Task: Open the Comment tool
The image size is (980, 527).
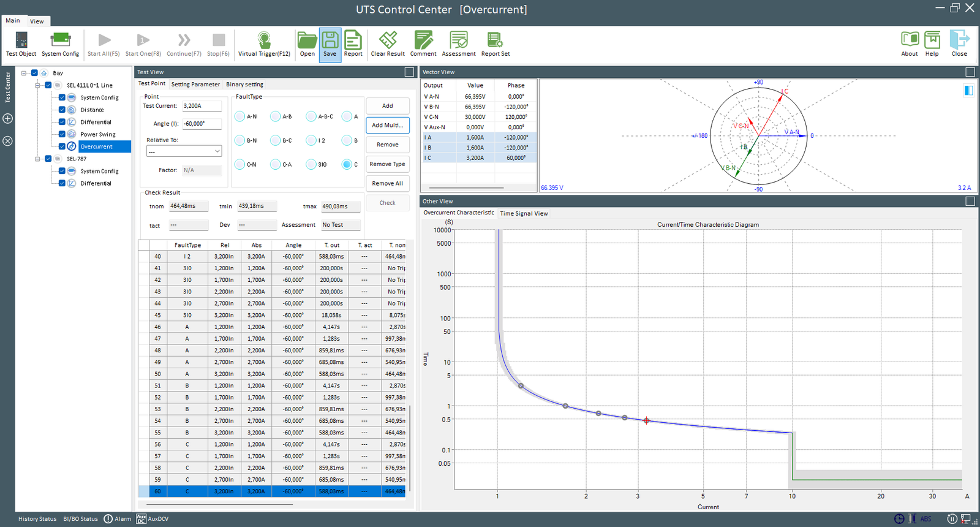Action: [x=423, y=40]
